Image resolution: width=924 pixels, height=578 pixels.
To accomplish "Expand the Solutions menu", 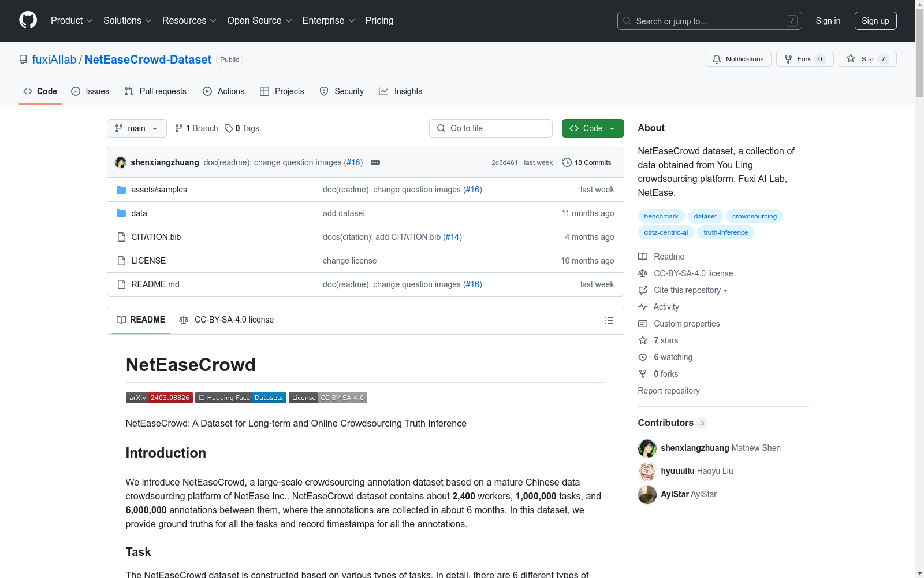I will (127, 21).
